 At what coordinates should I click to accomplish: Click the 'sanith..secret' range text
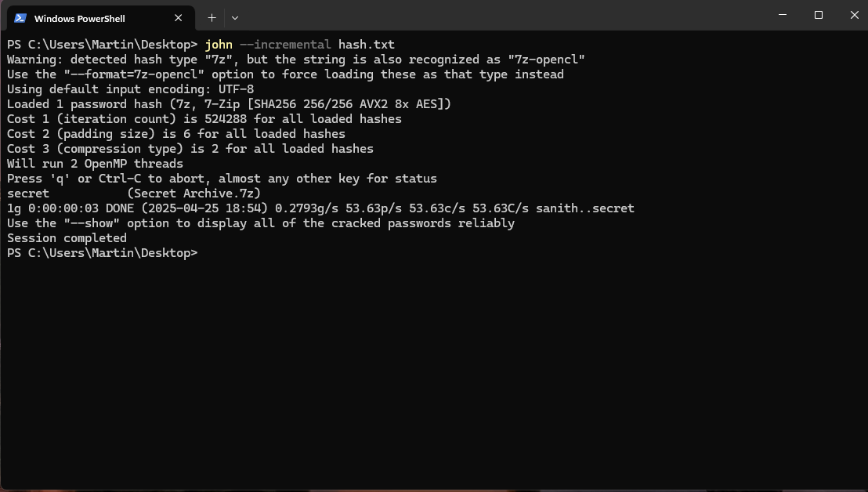[585, 208]
